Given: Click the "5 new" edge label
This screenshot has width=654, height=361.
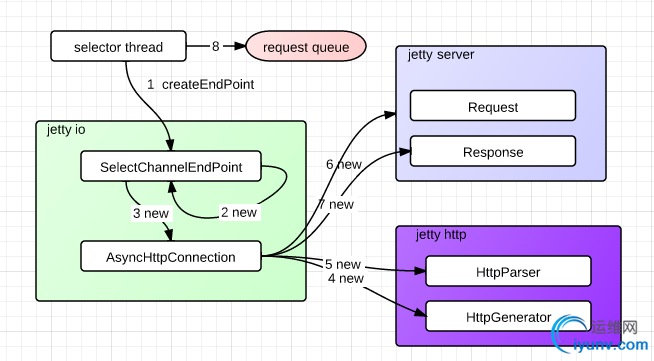Looking at the screenshot, I should 343,264.
